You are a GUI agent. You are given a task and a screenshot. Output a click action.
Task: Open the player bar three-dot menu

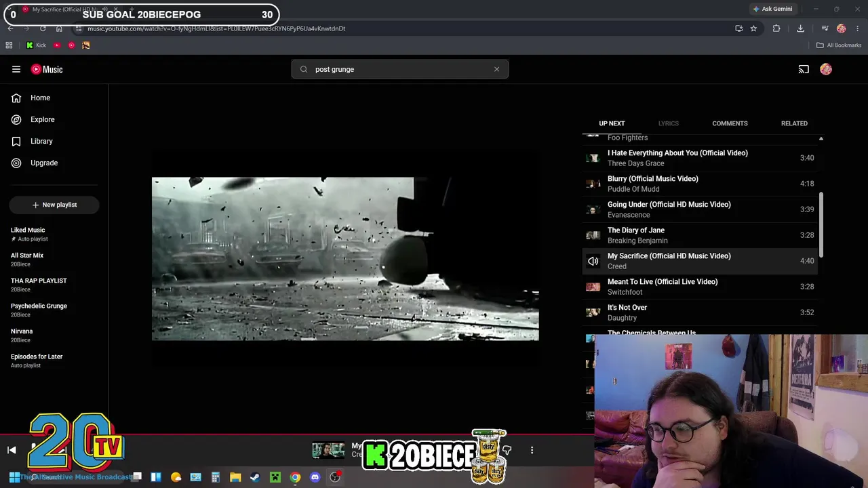point(532,450)
